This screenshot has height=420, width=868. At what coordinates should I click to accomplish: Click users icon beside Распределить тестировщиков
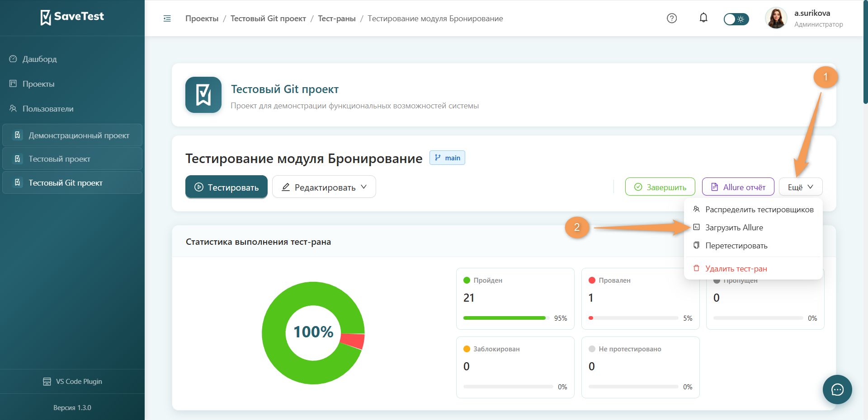click(697, 209)
